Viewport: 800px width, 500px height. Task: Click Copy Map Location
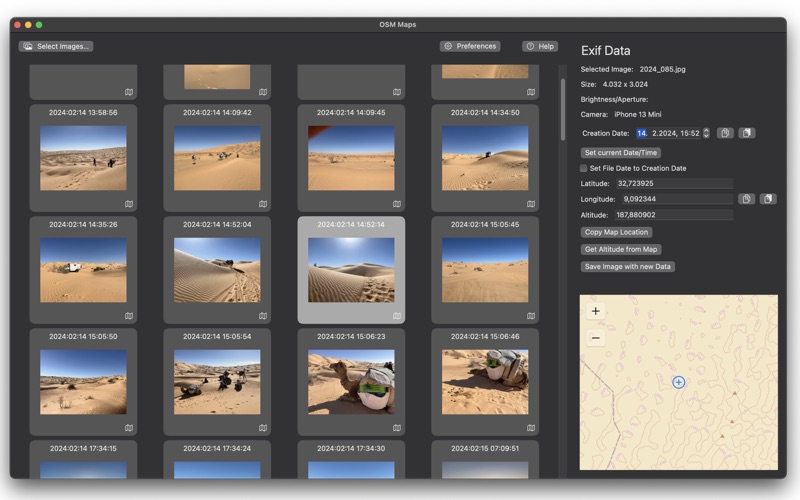click(616, 232)
